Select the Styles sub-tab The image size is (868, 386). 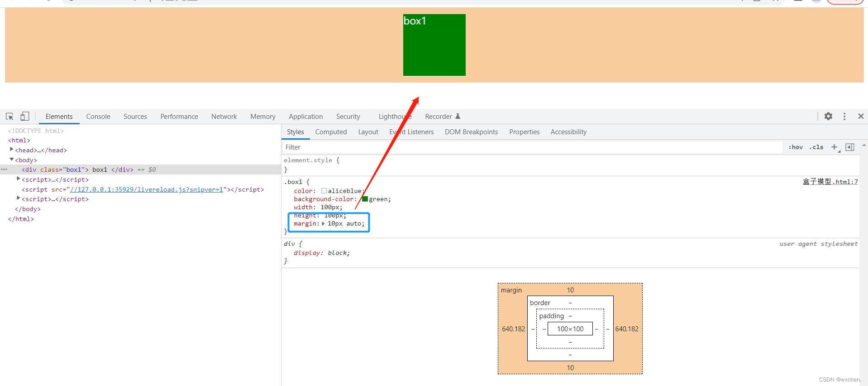point(295,132)
